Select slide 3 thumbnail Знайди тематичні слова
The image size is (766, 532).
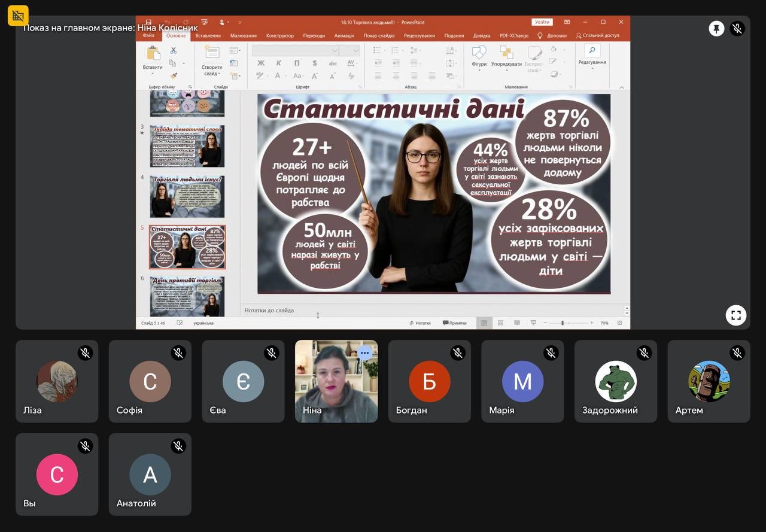click(187, 146)
